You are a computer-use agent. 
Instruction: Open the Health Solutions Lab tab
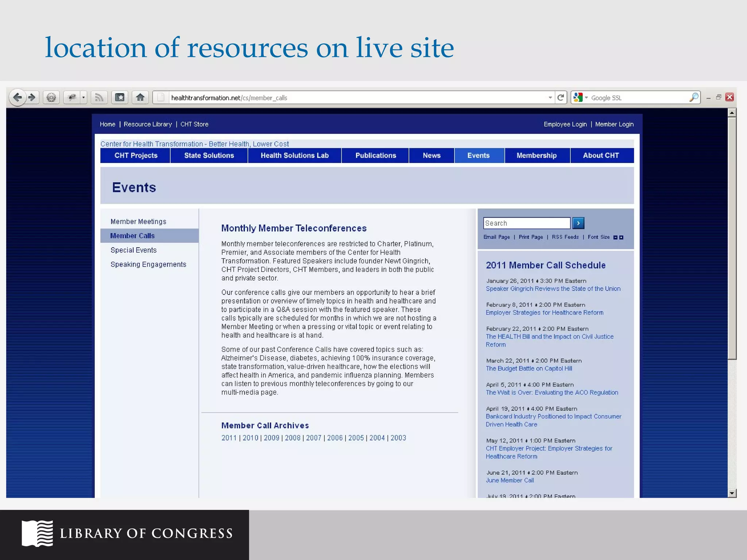(295, 155)
